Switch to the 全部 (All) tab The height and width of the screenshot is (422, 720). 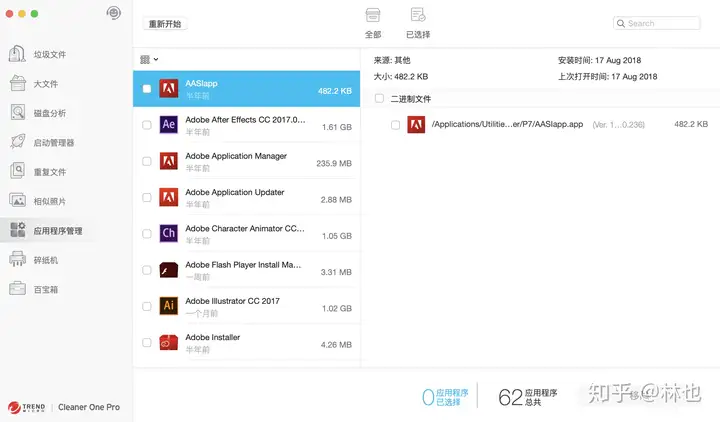click(x=373, y=23)
